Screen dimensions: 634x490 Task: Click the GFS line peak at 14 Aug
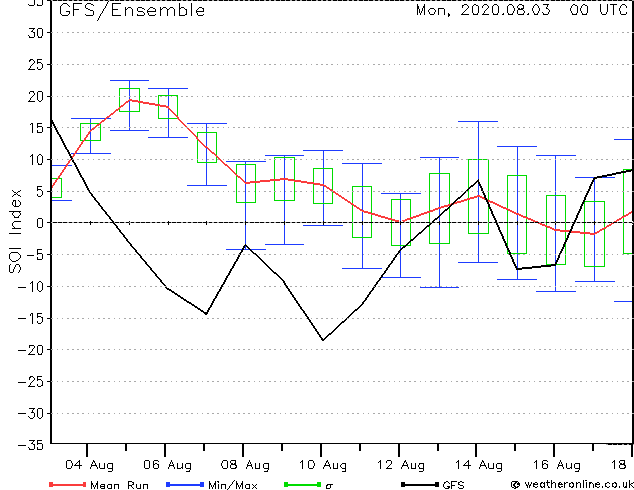click(478, 180)
